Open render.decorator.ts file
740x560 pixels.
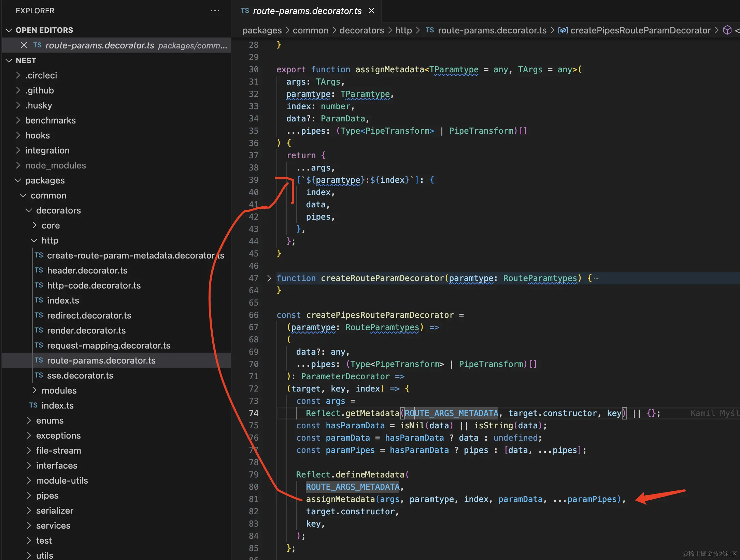pos(116,330)
